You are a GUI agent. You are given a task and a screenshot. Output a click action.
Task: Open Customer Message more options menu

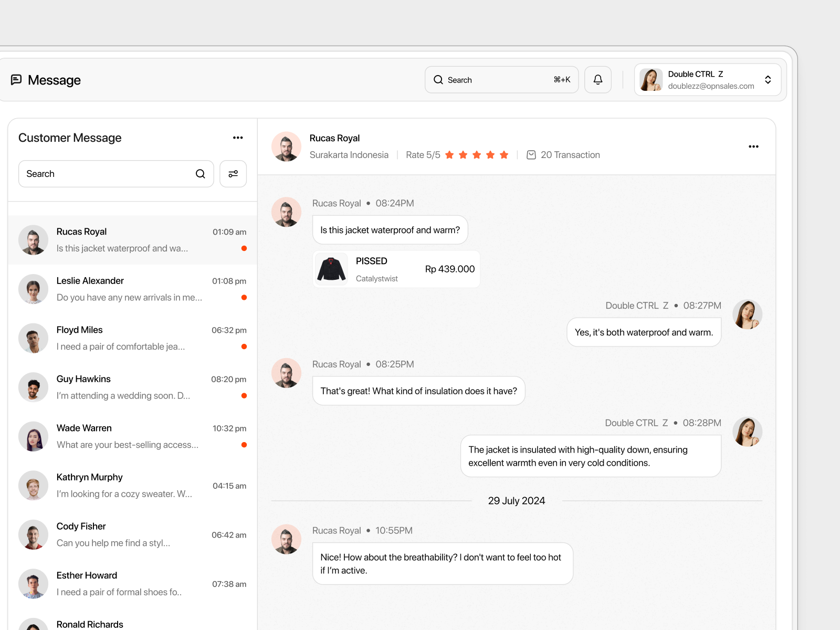pyautogui.click(x=238, y=138)
